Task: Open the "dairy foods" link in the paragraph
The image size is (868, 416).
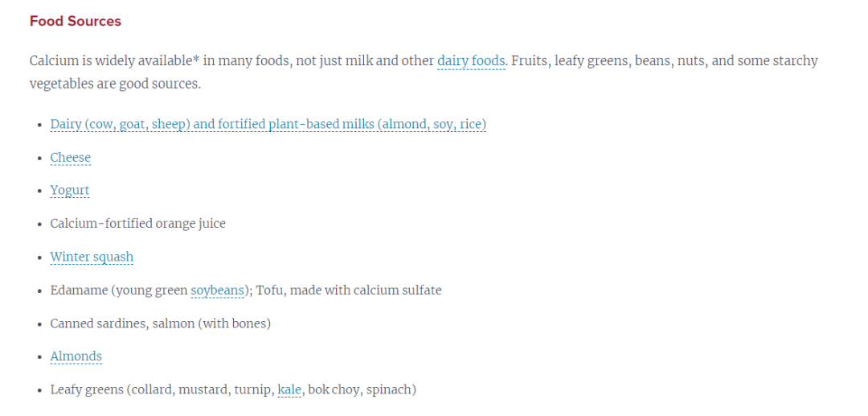Action: [471, 61]
